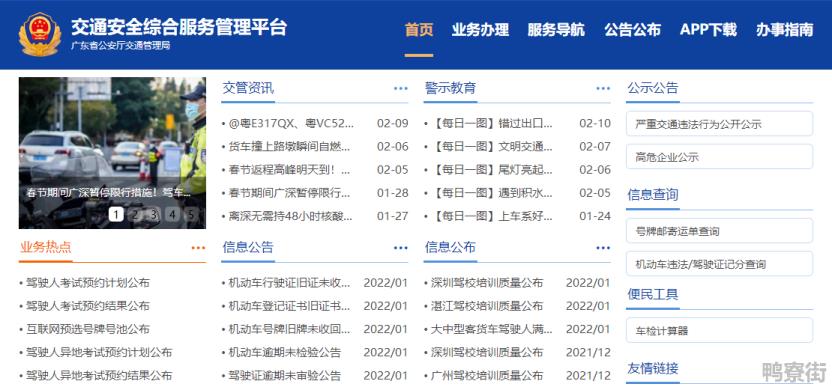Open the 业务办理 navigation menu
This screenshot has width=832, height=387.
click(480, 30)
